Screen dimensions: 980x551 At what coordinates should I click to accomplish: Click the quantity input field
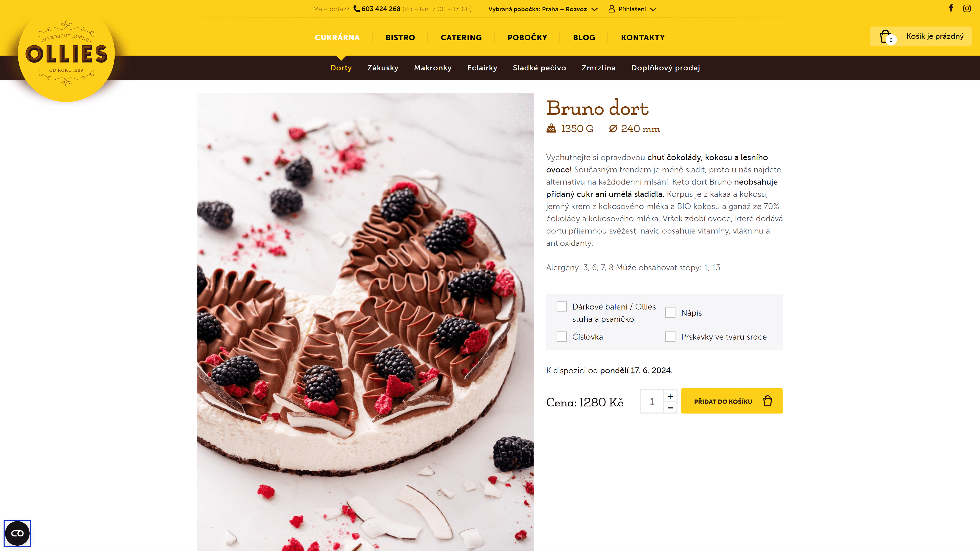tap(652, 401)
